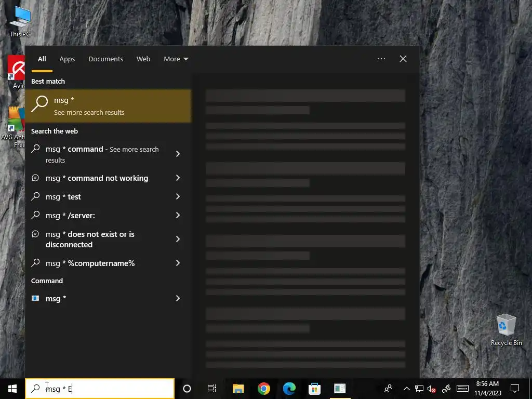This screenshot has width=532, height=399.
Task: Open the More dropdown in search tabs
Action: click(176, 59)
